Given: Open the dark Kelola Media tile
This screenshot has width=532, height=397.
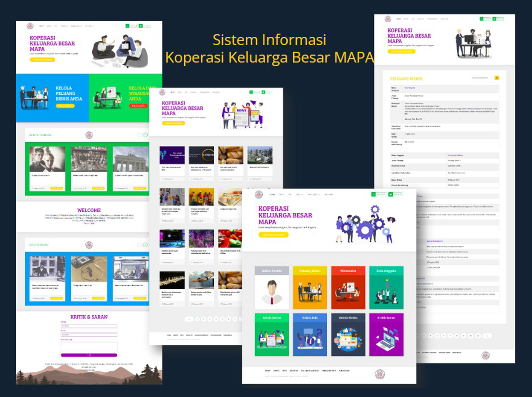Looking at the screenshot, I should (348, 335).
